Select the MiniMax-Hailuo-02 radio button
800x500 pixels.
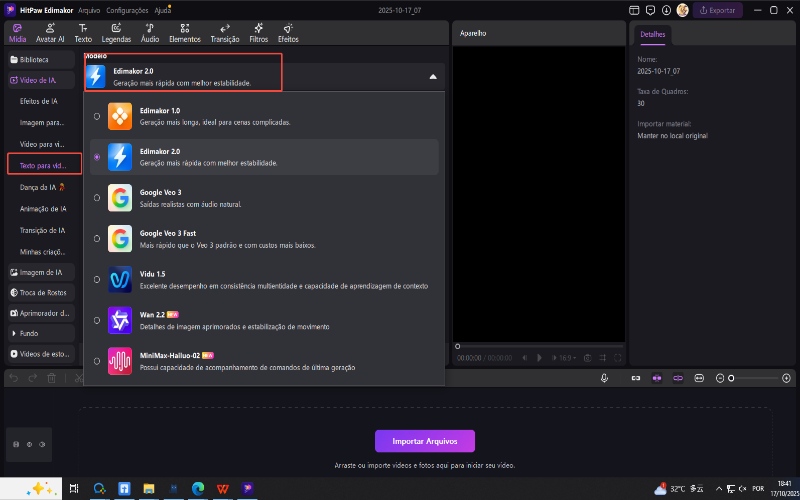tap(97, 361)
